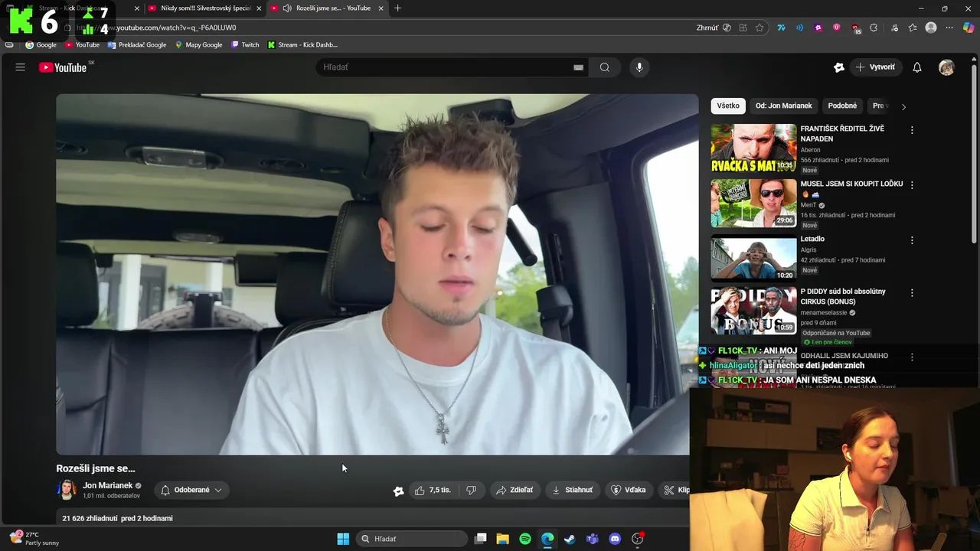
Task: Mute the Rozešli jsme se tab audio
Action: point(287,8)
